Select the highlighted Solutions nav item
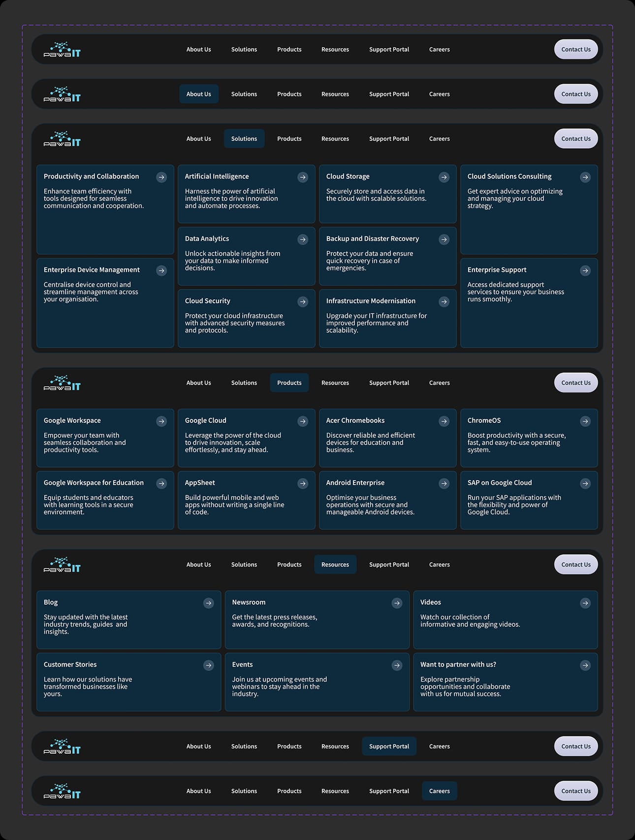The image size is (635, 840). [x=244, y=139]
